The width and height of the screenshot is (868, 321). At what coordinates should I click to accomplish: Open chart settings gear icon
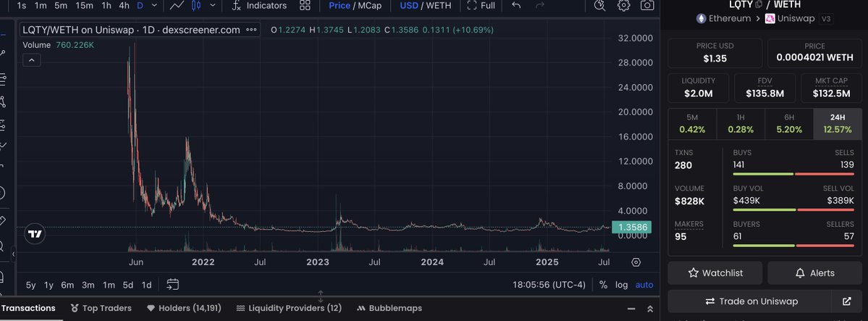[x=623, y=6]
